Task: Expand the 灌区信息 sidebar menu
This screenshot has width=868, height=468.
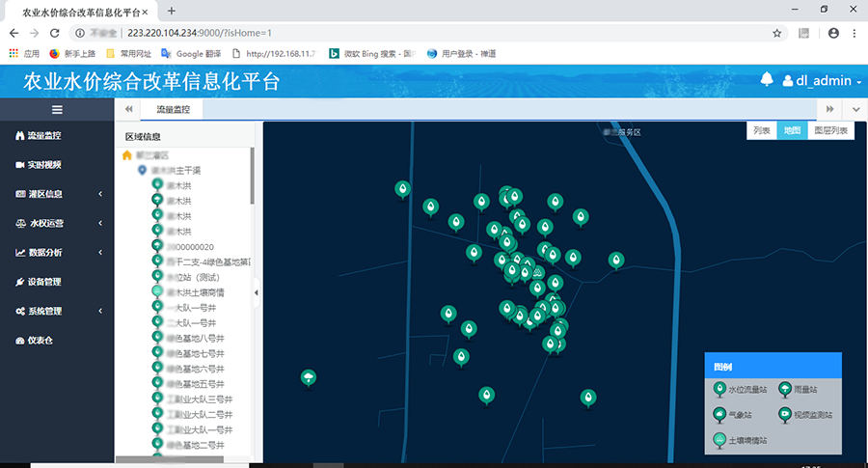Action: 57,194
